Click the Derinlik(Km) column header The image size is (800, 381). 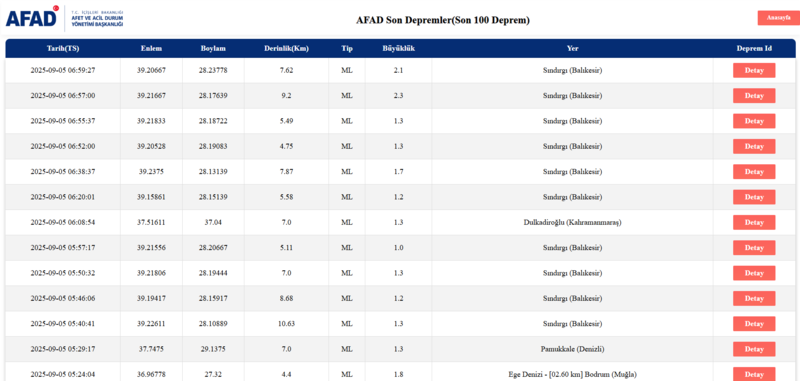tap(286, 48)
